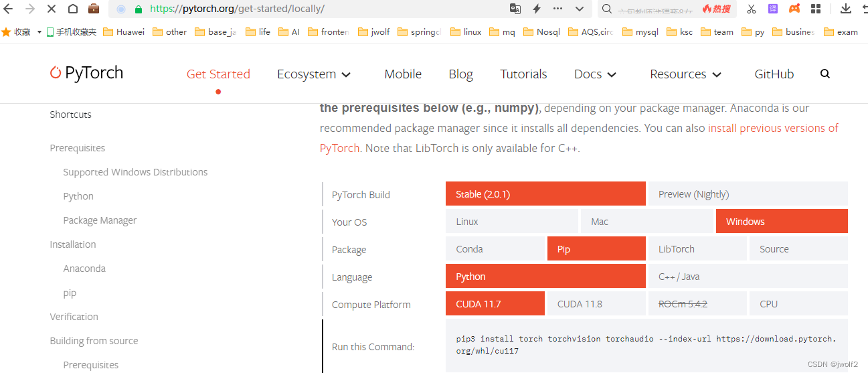The height and width of the screenshot is (375, 868).
Task: Expand the favorites dropdown arrow beside the star
Action: coord(39,32)
